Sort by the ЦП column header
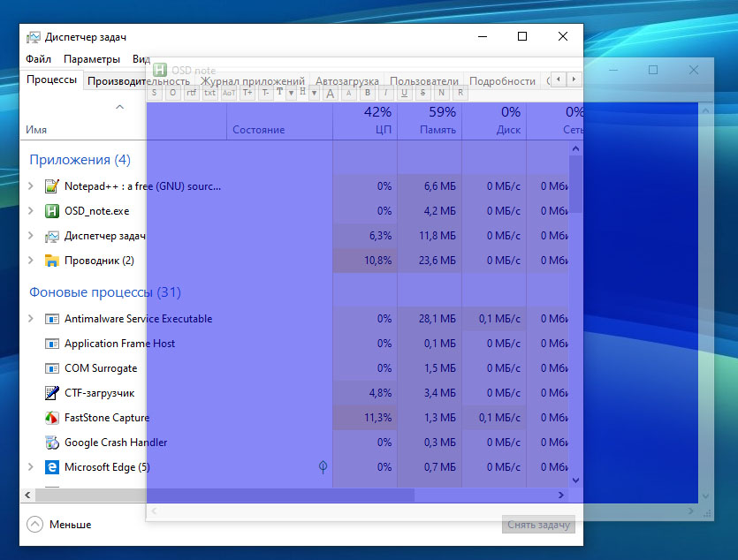Viewport: 738px width, 560px height. tap(365, 121)
